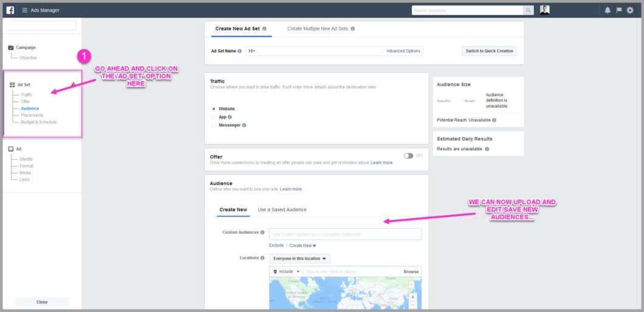Screen dimensions: 644x312
Task: Switch to Create Multiple New Ad Sets tab
Action: tap(321, 29)
